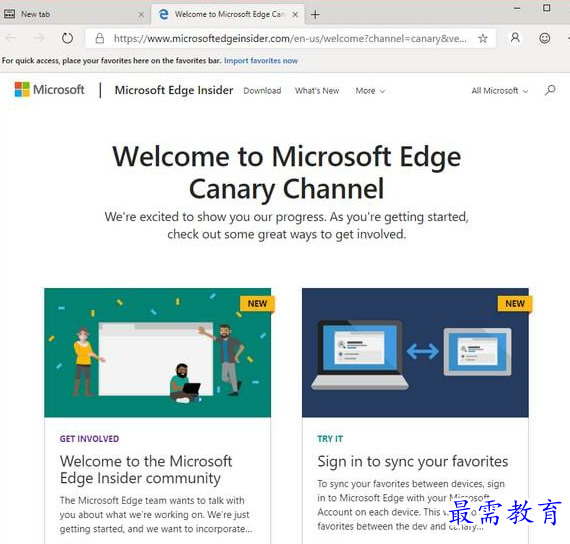Expand the More dropdown menu
The width and height of the screenshot is (570, 544).
[x=370, y=91]
